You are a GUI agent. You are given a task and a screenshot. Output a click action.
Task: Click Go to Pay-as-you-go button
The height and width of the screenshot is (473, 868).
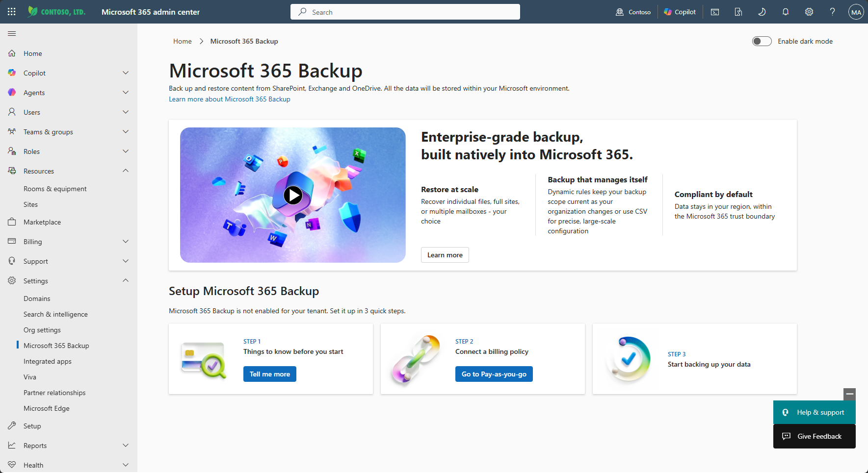tap(494, 374)
